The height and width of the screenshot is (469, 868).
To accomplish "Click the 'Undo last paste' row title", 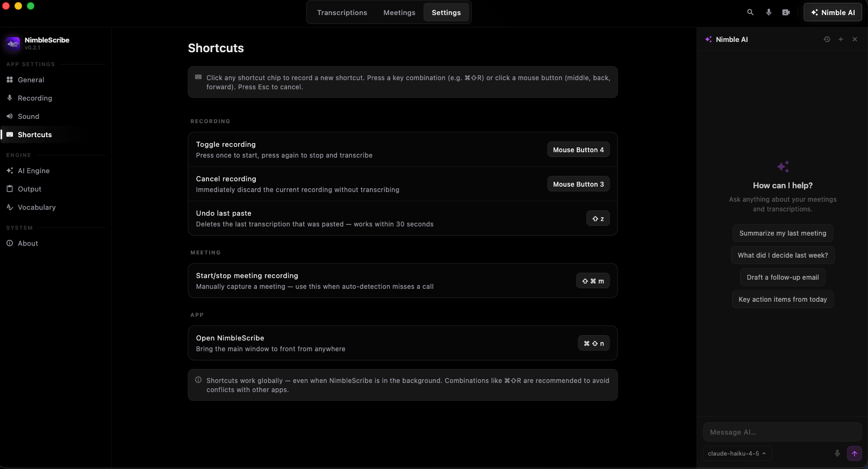I will 224,213.
